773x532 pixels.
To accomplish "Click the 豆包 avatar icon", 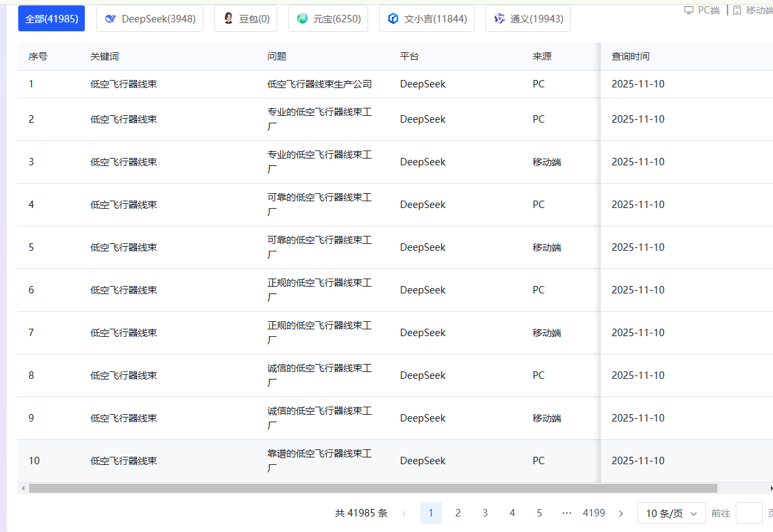I will point(229,19).
